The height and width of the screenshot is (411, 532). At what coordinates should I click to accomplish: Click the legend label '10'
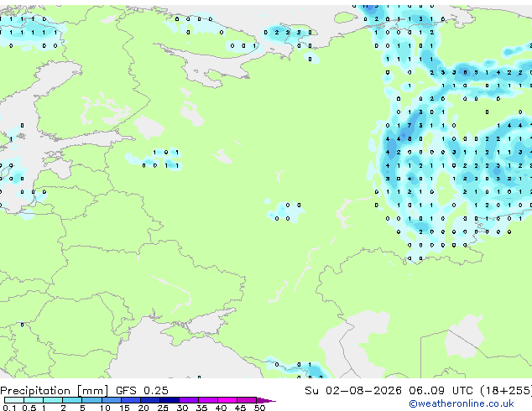click(x=105, y=408)
